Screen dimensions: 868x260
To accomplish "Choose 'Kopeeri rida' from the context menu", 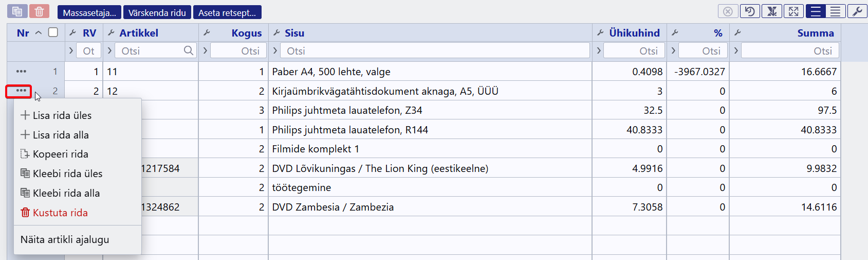I will [x=60, y=154].
